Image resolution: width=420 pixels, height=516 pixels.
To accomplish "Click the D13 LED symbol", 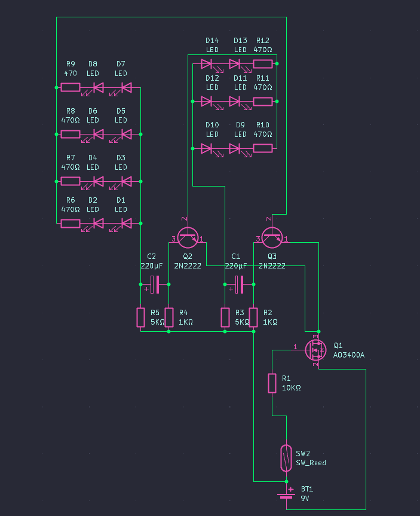I will pos(234,64).
